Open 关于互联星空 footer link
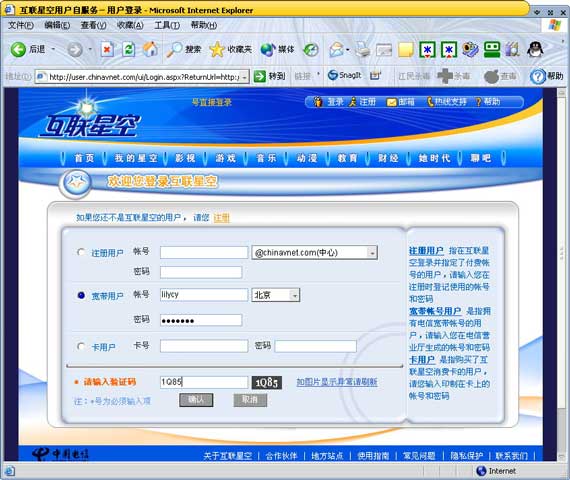This screenshot has width=570, height=480. (228, 456)
